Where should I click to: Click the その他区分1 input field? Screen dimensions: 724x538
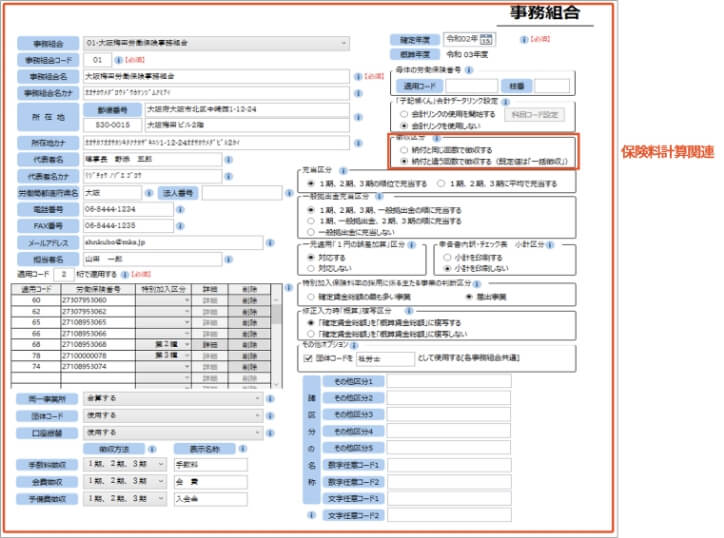(449, 381)
